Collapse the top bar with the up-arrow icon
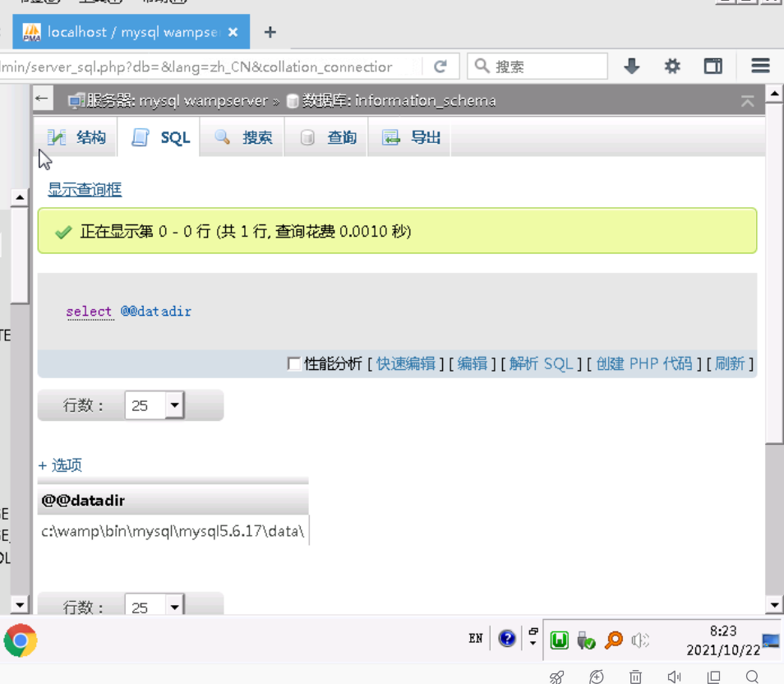The width and height of the screenshot is (784, 684). 748,101
